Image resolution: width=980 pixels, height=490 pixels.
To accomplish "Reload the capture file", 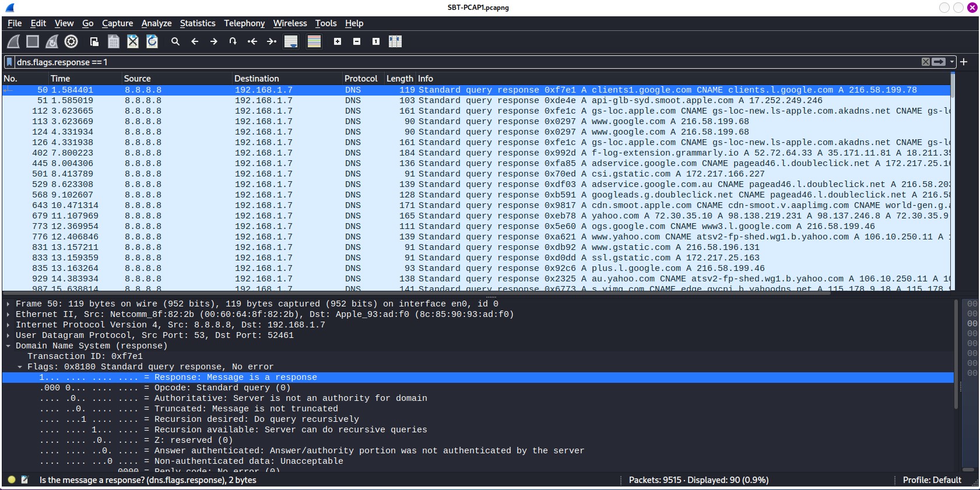I will click(x=152, y=41).
